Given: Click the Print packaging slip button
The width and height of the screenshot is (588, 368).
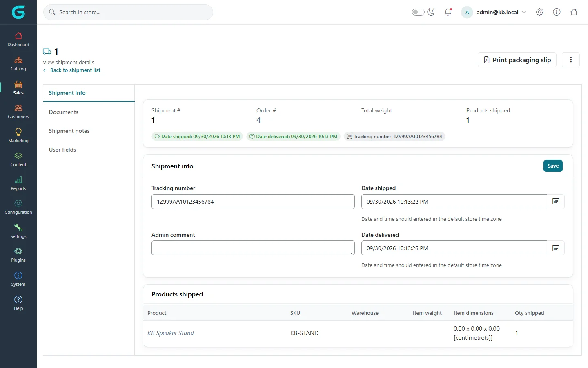Looking at the screenshot, I should click(517, 60).
